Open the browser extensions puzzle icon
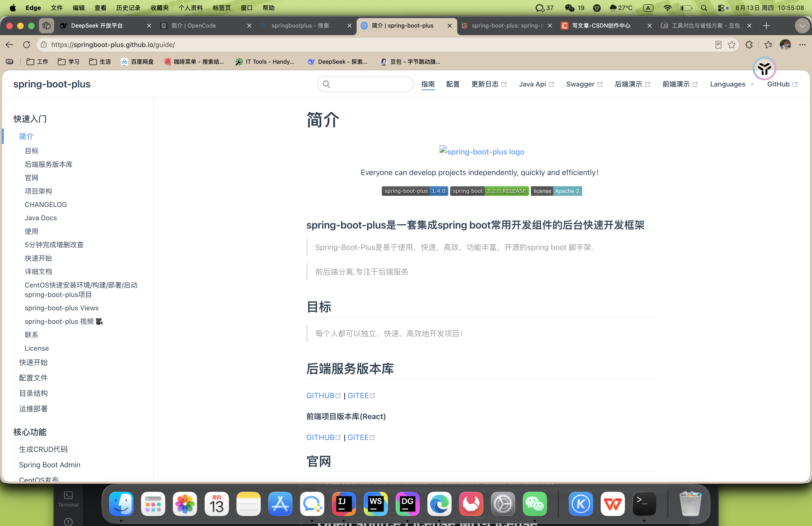 pos(749,45)
